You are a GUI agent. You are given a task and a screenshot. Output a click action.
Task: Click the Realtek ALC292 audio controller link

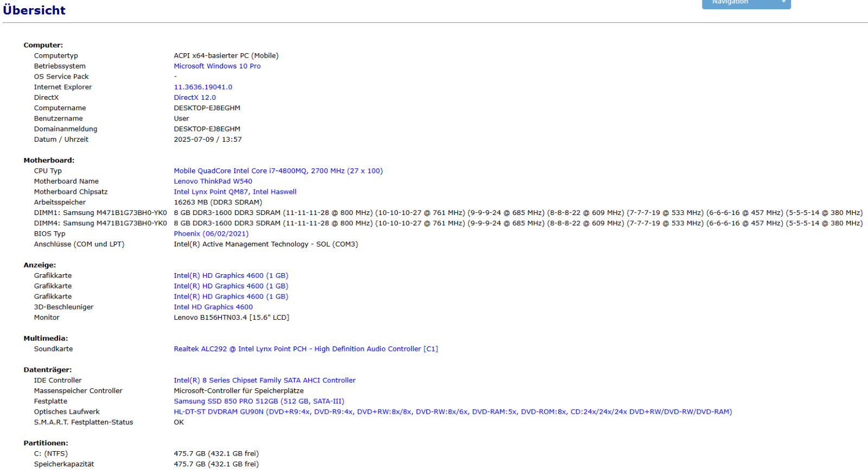coord(306,349)
